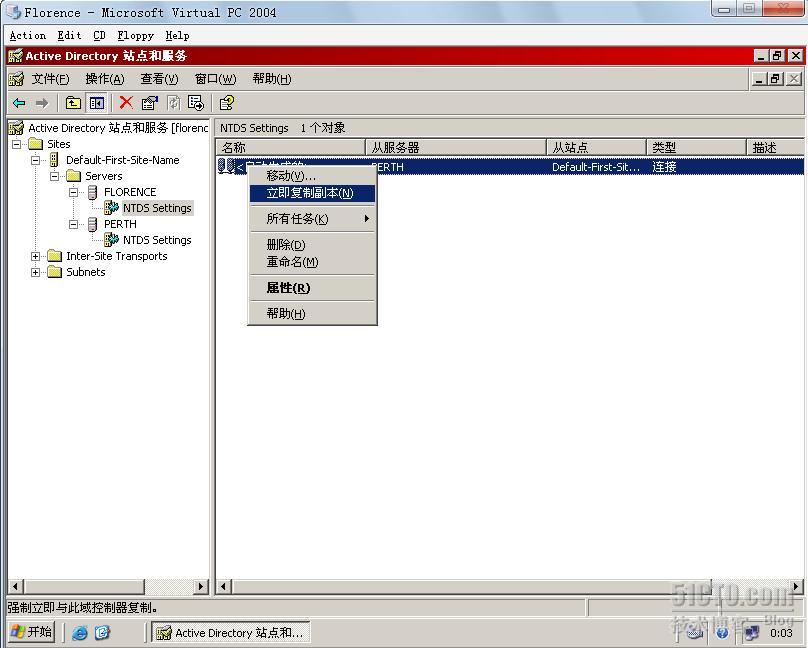
Task: Click the Export list toolbar icon
Action: click(x=196, y=103)
